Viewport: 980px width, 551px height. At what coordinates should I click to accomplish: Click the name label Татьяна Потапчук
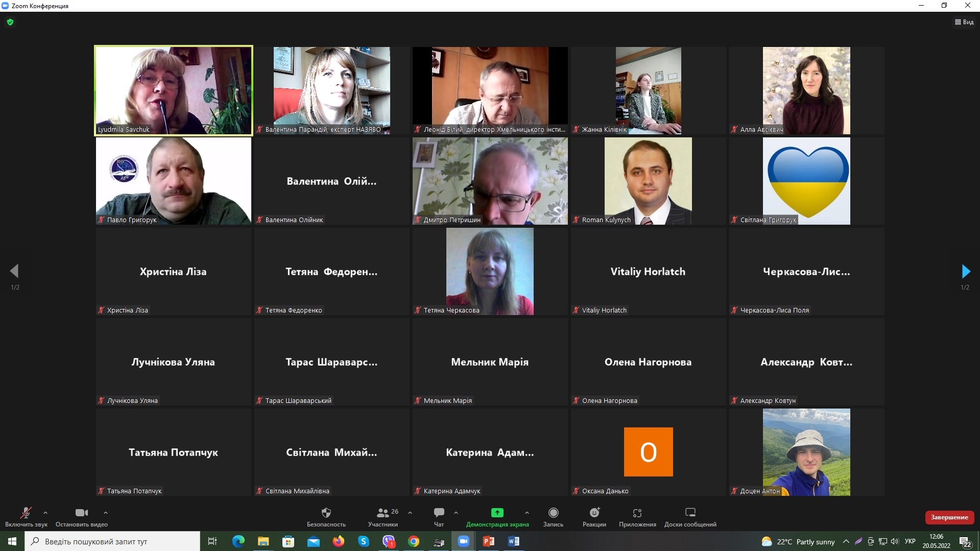(134, 491)
